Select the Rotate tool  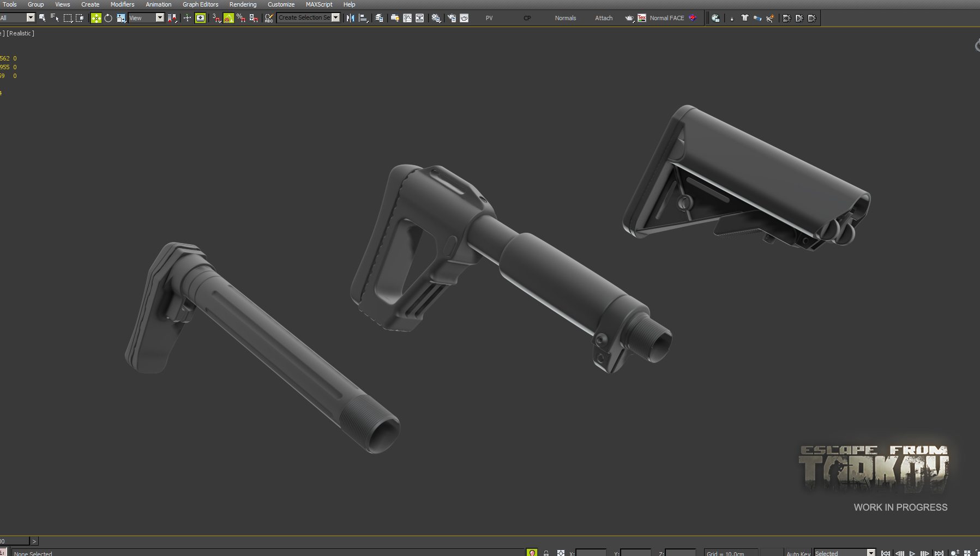coord(108,18)
